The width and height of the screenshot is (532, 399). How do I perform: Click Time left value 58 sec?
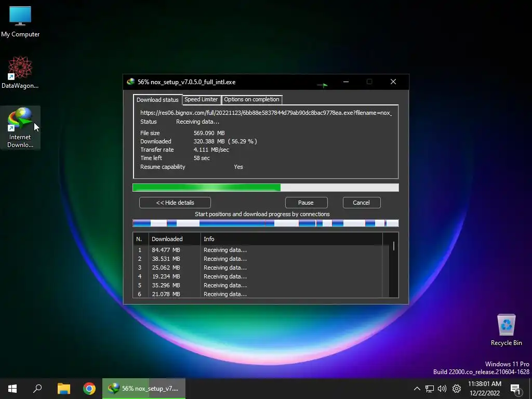(202, 158)
